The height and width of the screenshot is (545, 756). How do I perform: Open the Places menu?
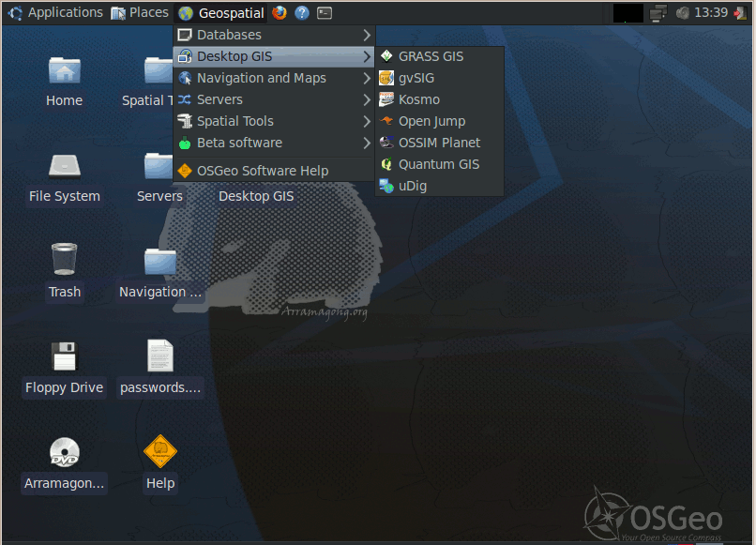140,12
